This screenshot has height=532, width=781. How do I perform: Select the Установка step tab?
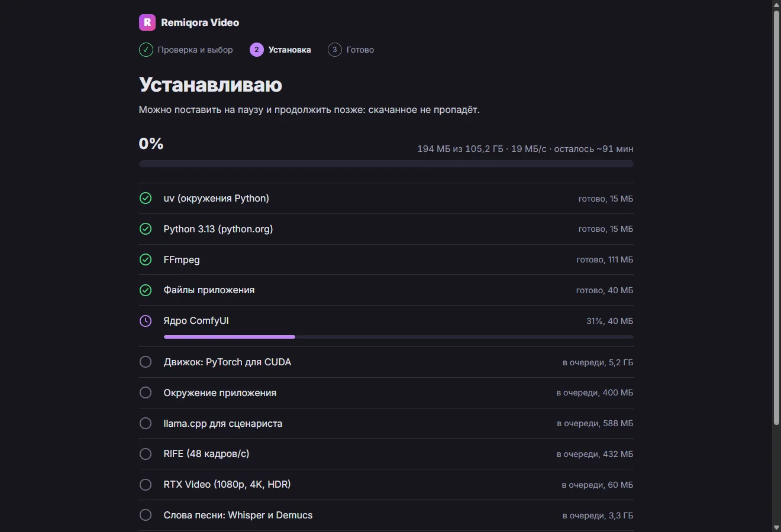tap(280, 50)
